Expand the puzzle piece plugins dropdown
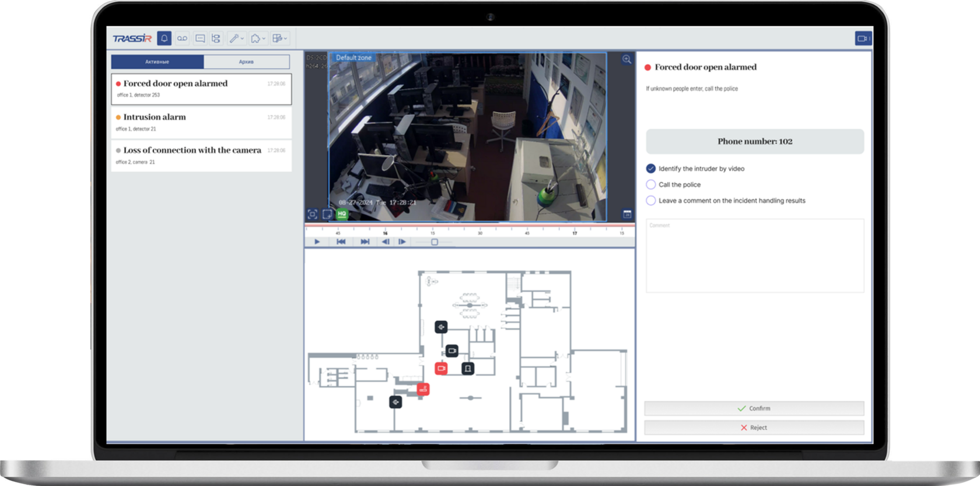The image size is (980, 486). pos(258,39)
